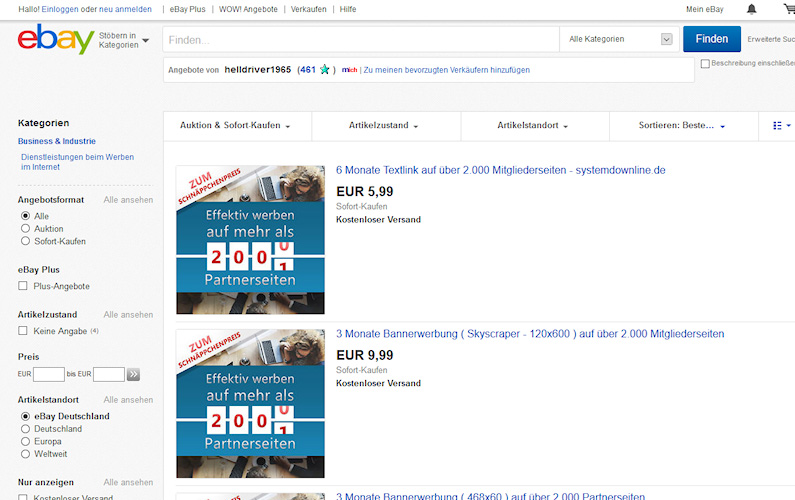Select the Deutschland location radio
This screenshot has width=795, height=500.
(25, 429)
